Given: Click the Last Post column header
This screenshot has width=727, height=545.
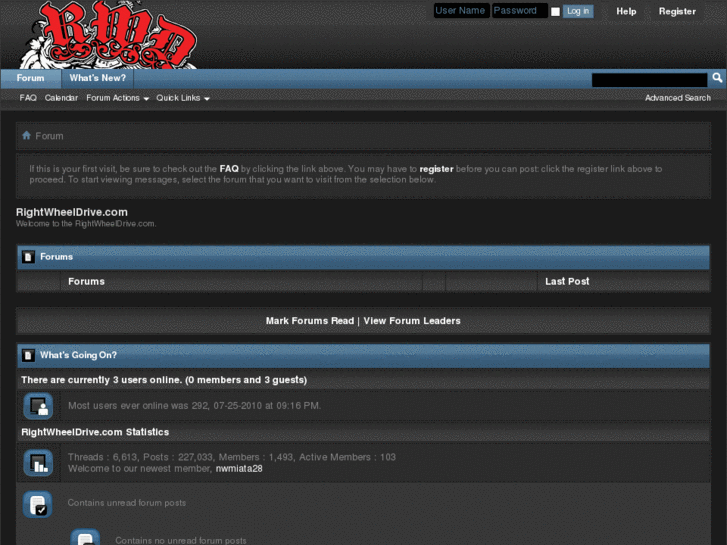Looking at the screenshot, I should [x=567, y=282].
